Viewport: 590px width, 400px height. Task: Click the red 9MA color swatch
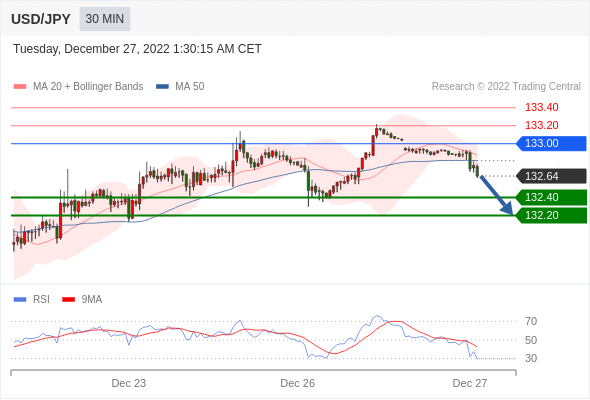[x=68, y=300]
